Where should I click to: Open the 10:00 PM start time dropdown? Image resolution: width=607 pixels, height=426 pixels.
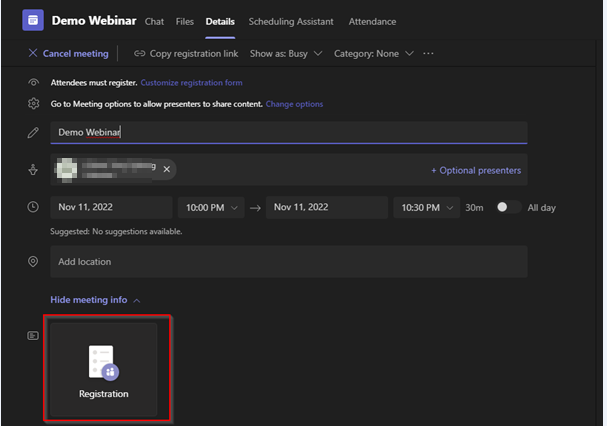coord(210,207)
